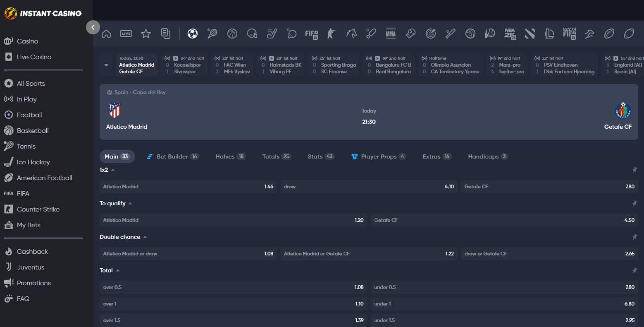
Task: Select draw or Getafe CF double chance
Action: [549, 254]
